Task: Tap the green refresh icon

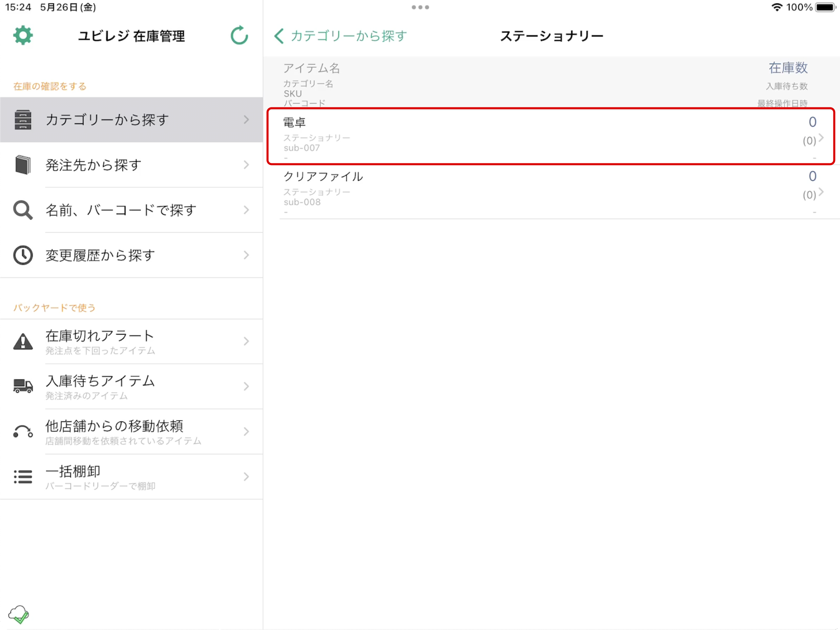Action: pos(240,35)
